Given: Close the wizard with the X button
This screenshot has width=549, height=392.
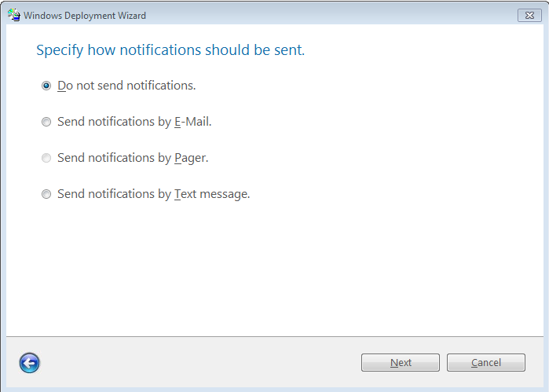Looking at the screenshot, I should point(529,16).
